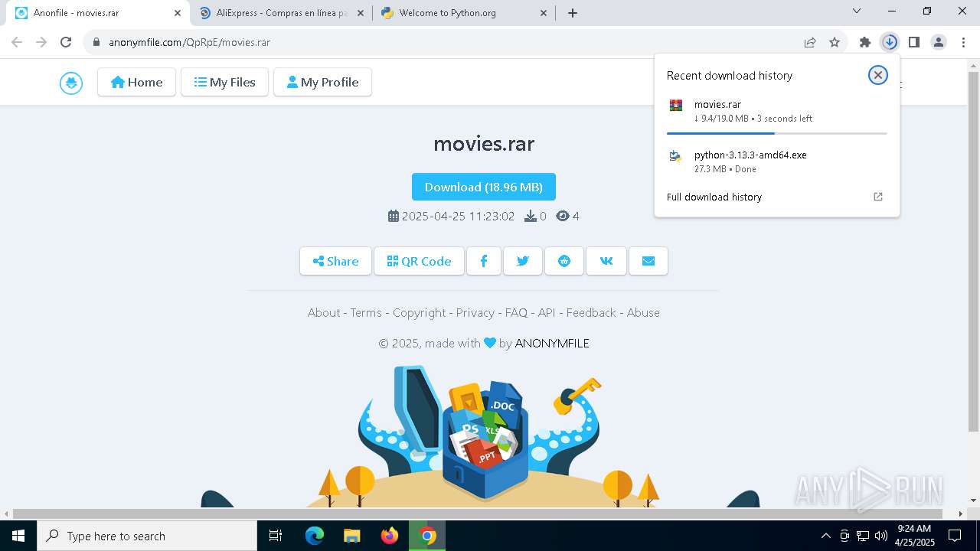980x551 pixels.
Task: Open the volume control tray icon
Action: point(881,536)
